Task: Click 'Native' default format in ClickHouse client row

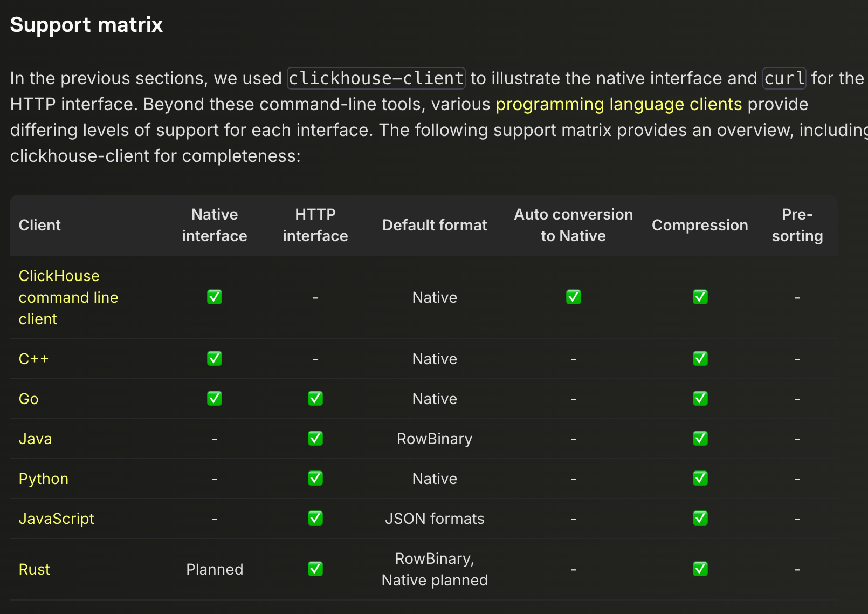Action: tap(435, 297)
